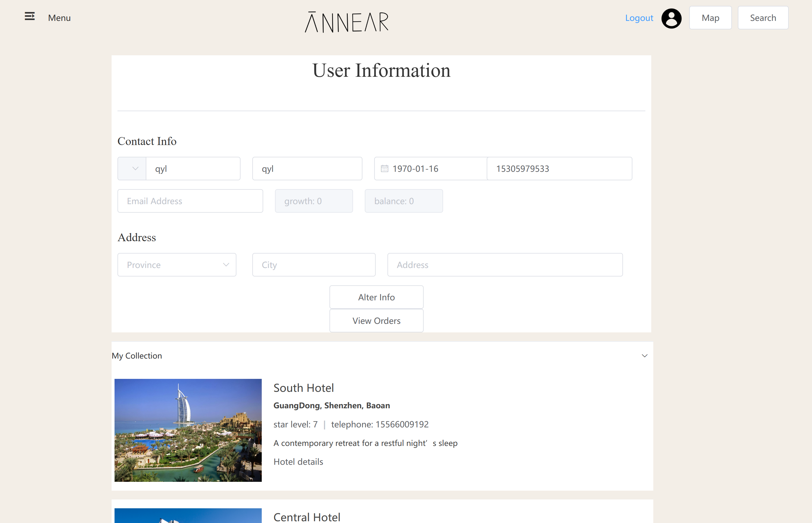Edit the first name field containing qyl
Viewport: 812px width, 523px height.
click(193, 169)
